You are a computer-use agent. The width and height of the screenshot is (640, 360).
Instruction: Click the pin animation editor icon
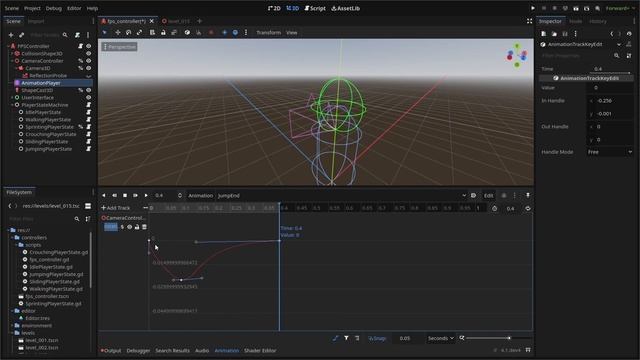click(x=528, y=196)
